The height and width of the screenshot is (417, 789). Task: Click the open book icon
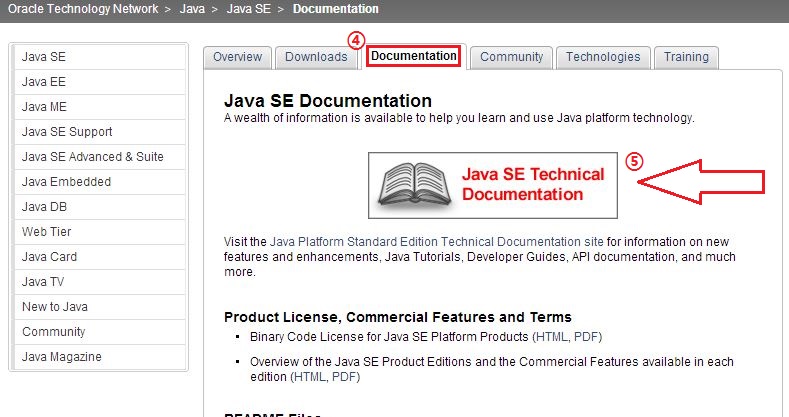pyautogui.click(x=414, y=183)
